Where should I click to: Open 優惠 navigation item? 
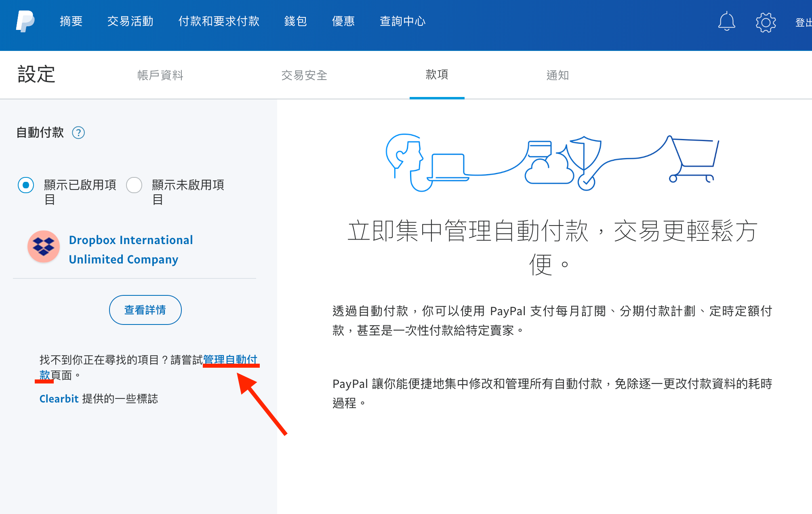[343, 21]
